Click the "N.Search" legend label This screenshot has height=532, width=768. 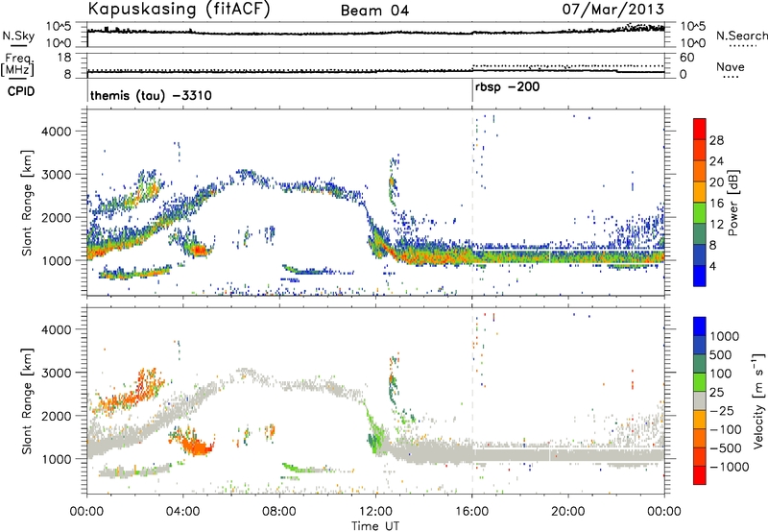pyautogui.click(x=741, y=36)
